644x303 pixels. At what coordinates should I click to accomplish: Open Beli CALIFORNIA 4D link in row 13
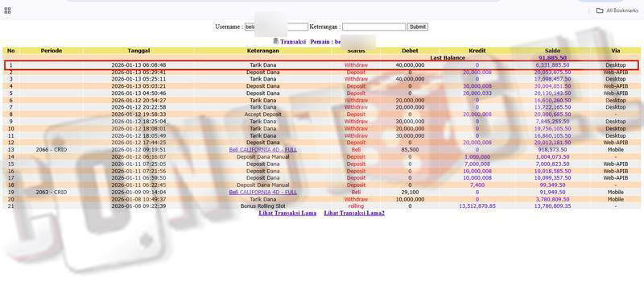(263, 150)
